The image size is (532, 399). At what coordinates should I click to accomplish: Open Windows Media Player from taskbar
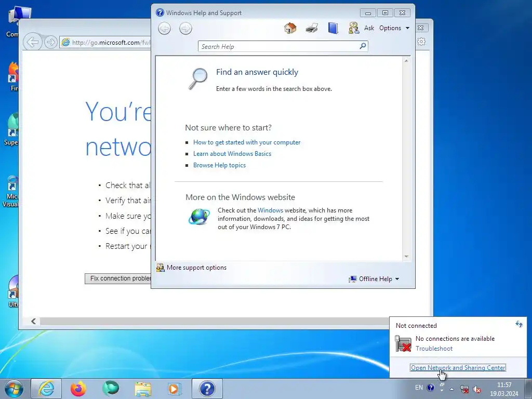[x=175, y=389]
